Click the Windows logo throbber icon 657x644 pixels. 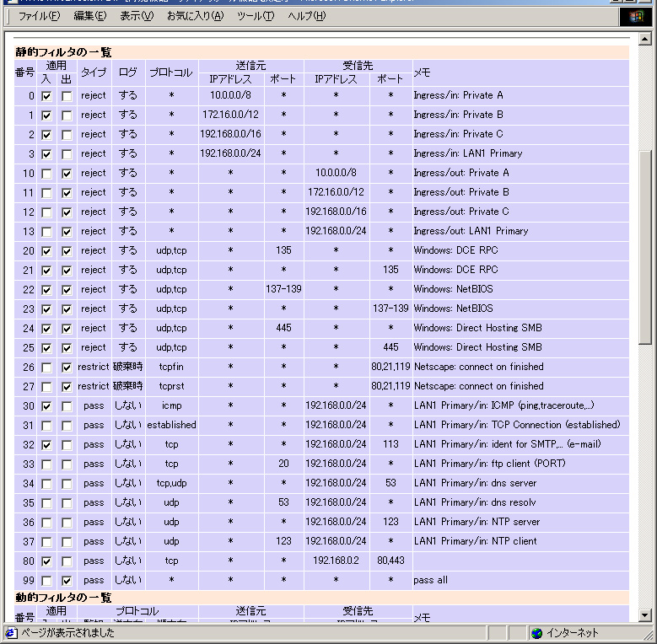[x=633, y=16]
